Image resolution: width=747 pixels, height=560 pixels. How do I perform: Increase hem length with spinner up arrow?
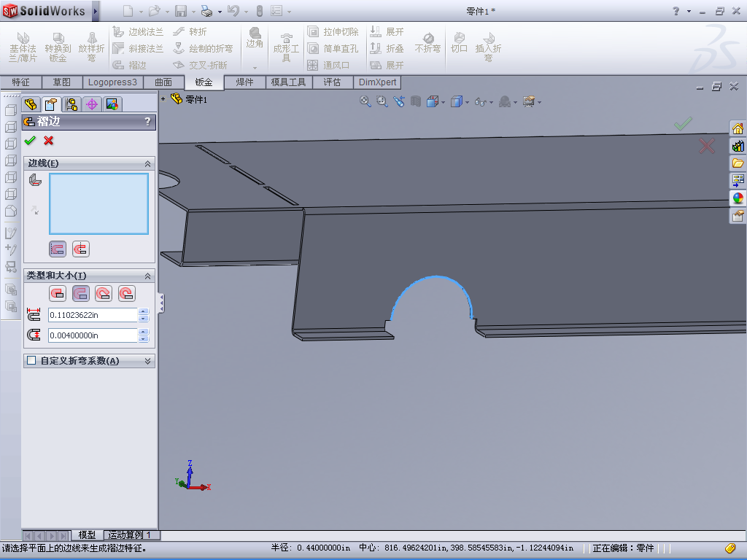click(144, 311)
